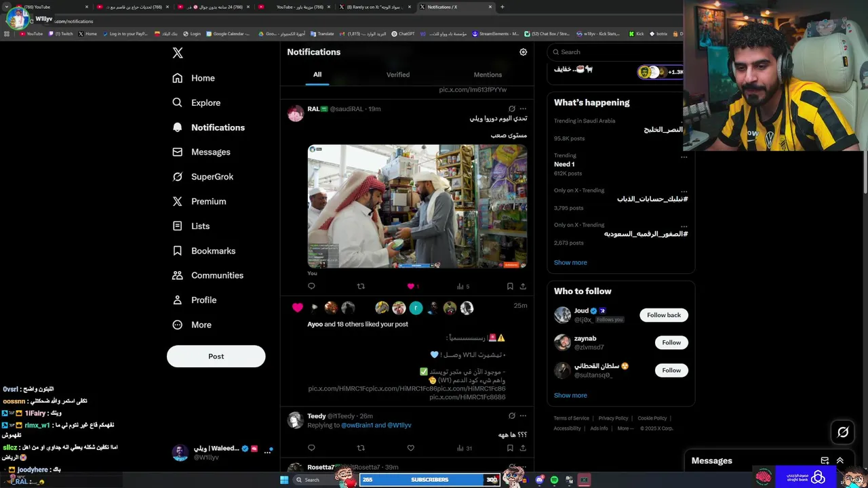Follow back Joud
This screenshot has width=868, height=488.
664,315
